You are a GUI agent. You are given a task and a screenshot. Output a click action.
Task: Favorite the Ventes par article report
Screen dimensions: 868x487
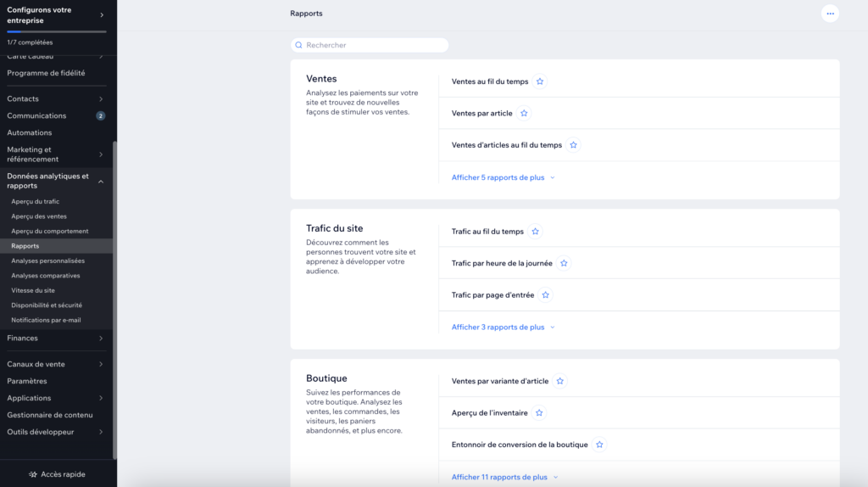click(x=524, y=113)
